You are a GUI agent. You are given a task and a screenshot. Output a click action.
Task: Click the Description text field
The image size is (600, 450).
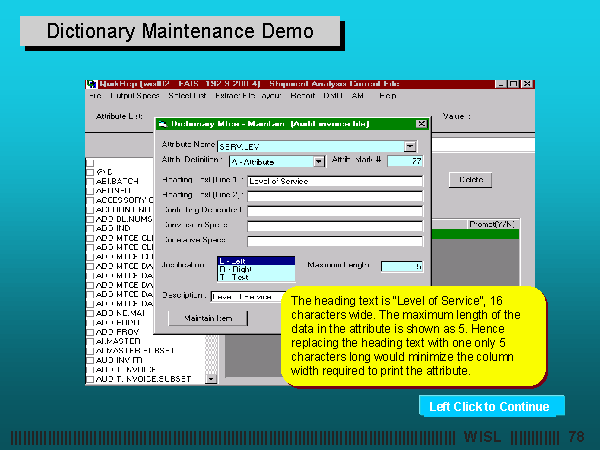[245, 297]
